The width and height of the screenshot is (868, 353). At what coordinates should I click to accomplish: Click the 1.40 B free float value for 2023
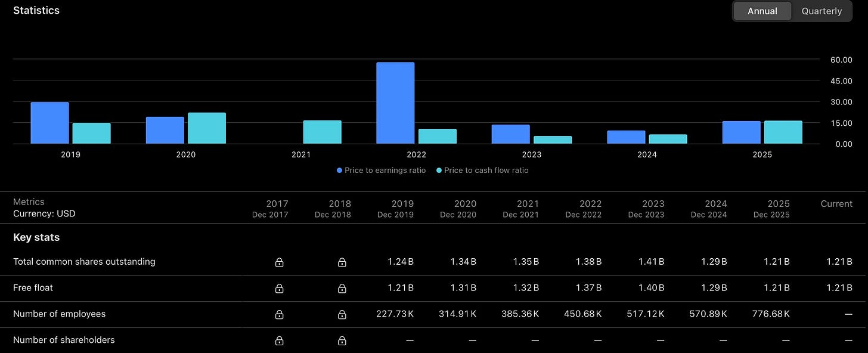click(x=651, y=288)
